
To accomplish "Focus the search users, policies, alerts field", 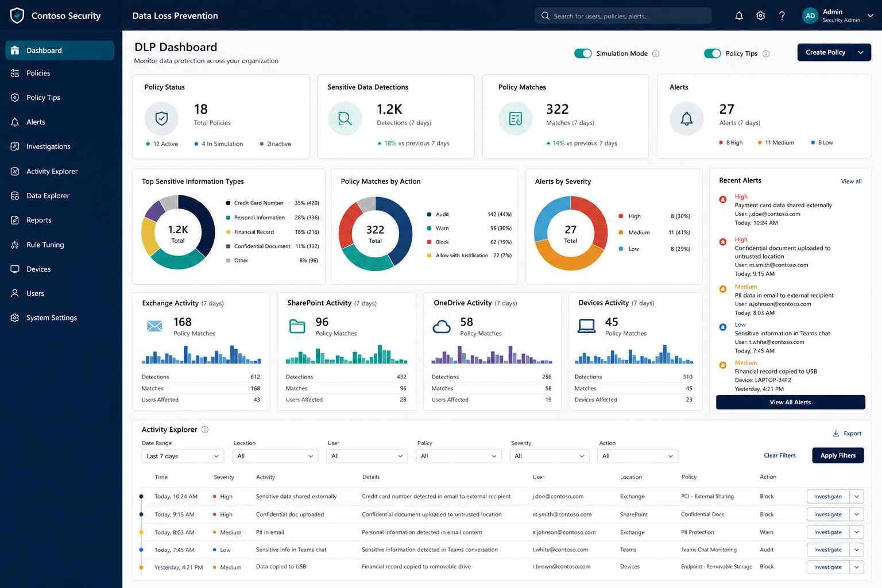I will pos(622,16).
